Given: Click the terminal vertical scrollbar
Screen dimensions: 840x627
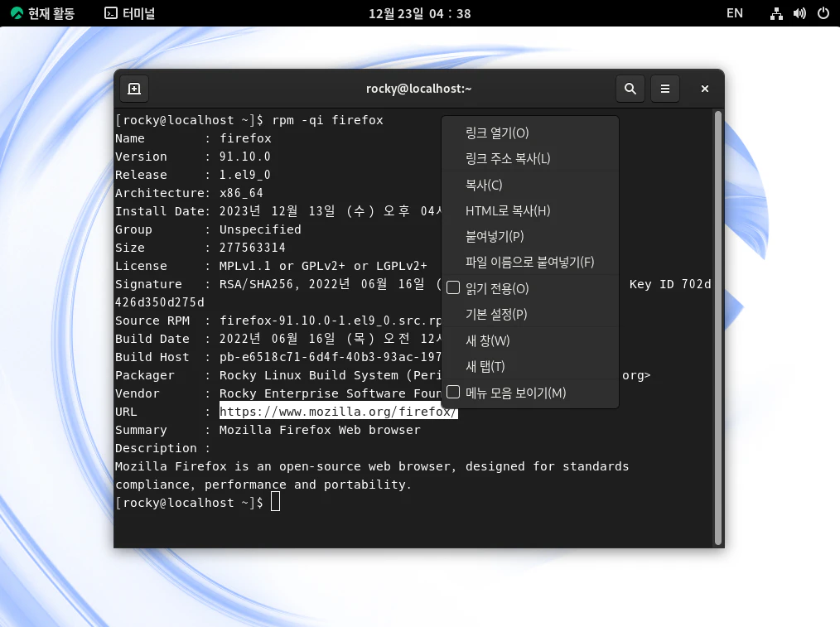Looking at the screenshot, I should pyautogui.click(x=718, y=328).
